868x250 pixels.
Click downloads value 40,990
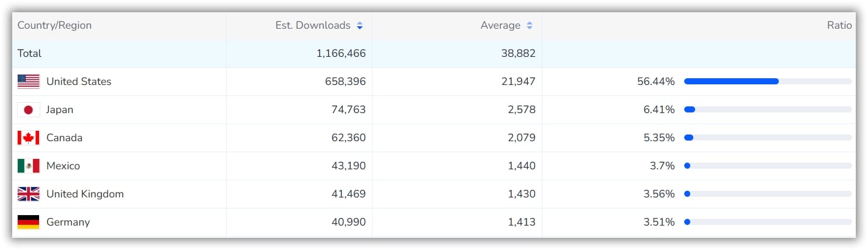(x=348, y=222)
